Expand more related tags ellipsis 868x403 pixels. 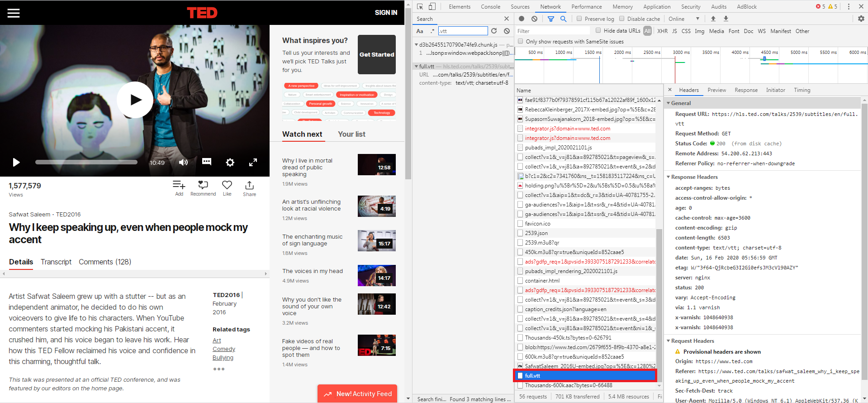coord(219,369)
